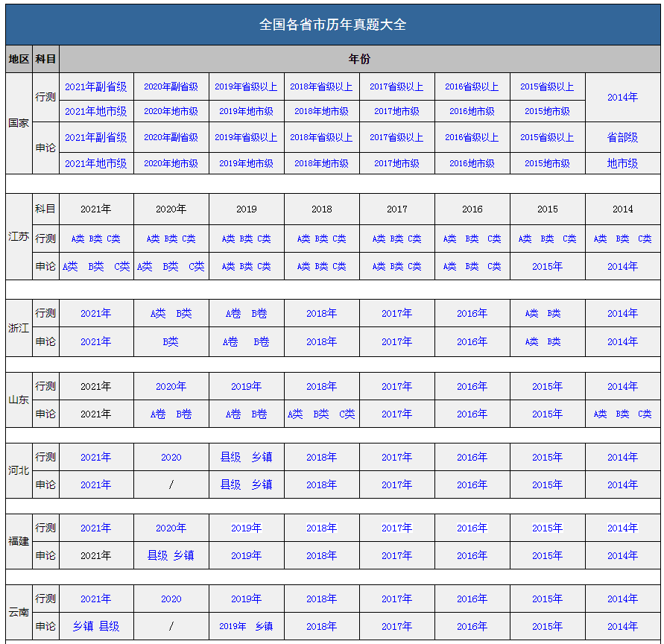Viewport: 664px width, 644px height.
Task: Select 江苏 申论 2020年 A类
Action: pyautogui.click(x=145, y=266)
